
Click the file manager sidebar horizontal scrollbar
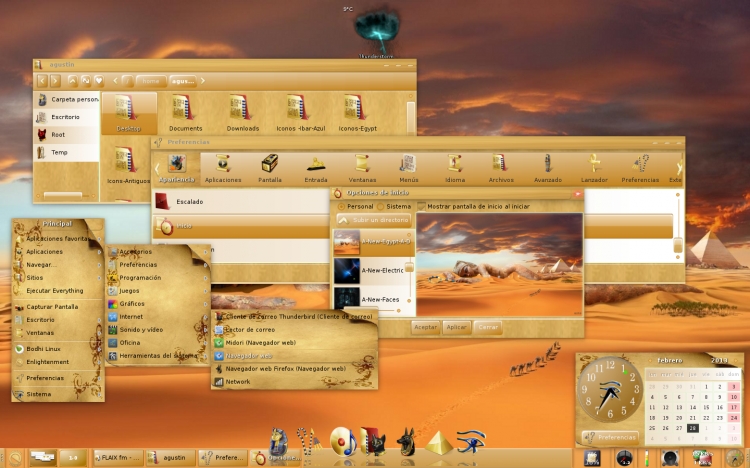(63, 195)
